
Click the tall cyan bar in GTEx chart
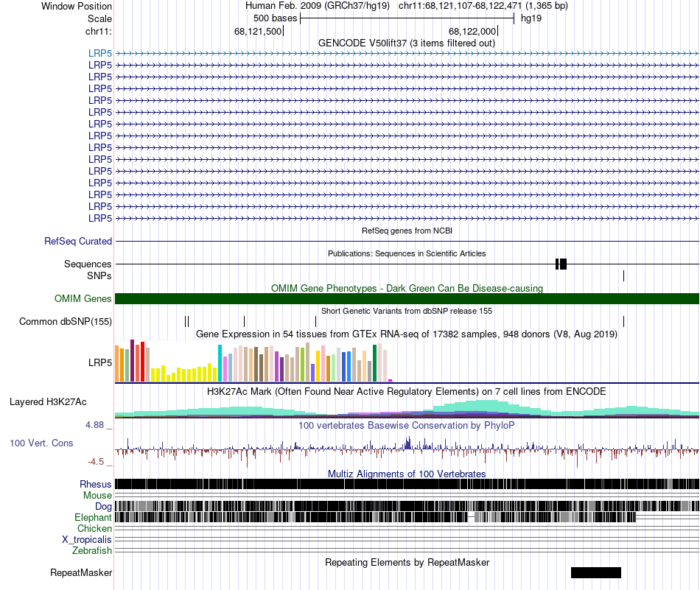click(x=220, y=363)
